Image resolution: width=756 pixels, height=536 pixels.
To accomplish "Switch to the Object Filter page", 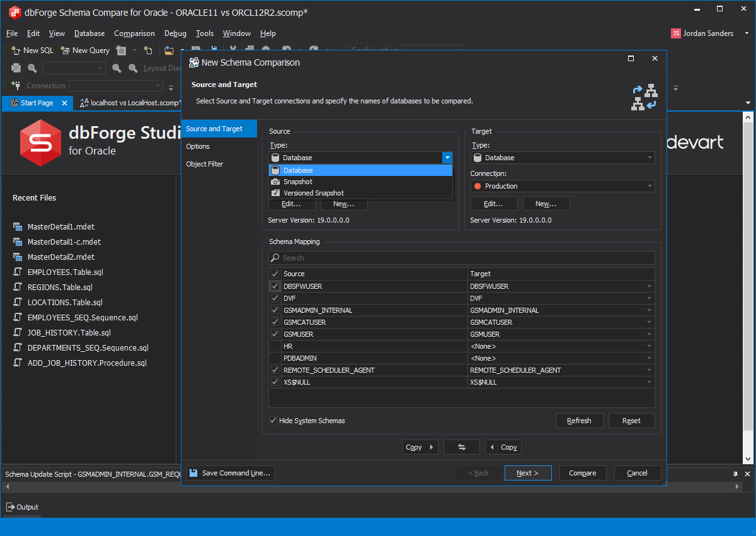I will [205, 164].
